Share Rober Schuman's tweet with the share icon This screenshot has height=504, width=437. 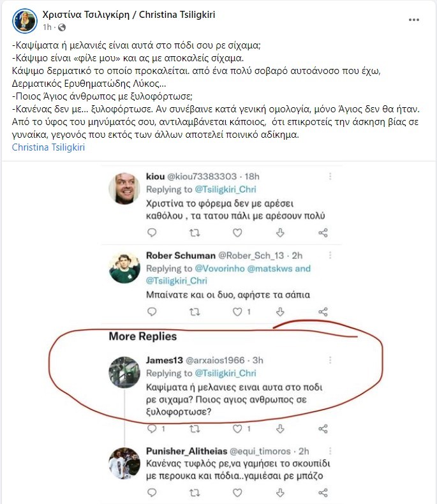[323, 312]
